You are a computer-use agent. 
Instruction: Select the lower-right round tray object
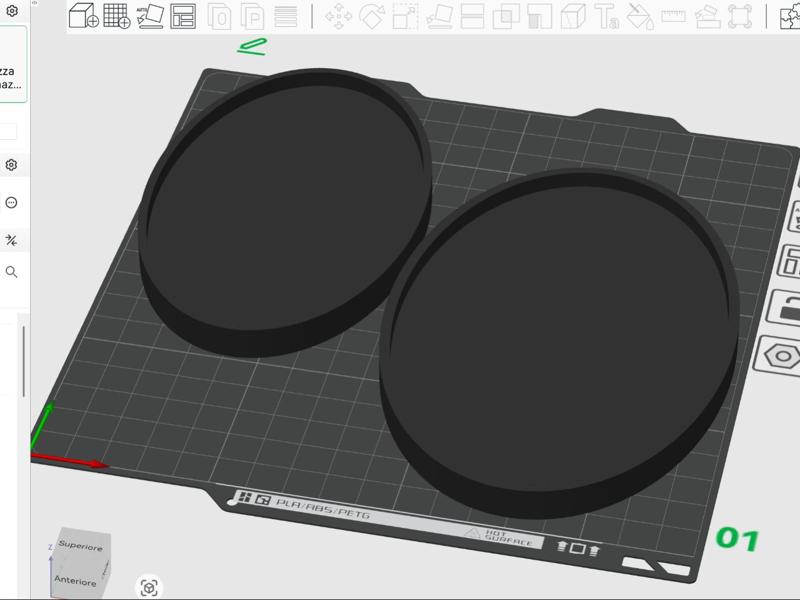(x=559, y=343)
